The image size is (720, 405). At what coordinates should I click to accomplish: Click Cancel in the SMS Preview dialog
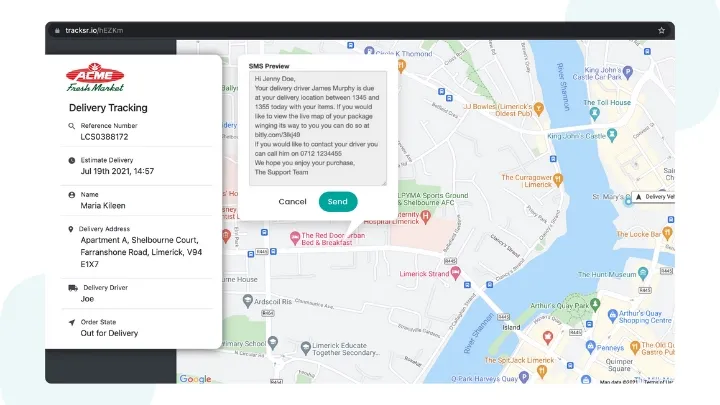tap(292, 202)
